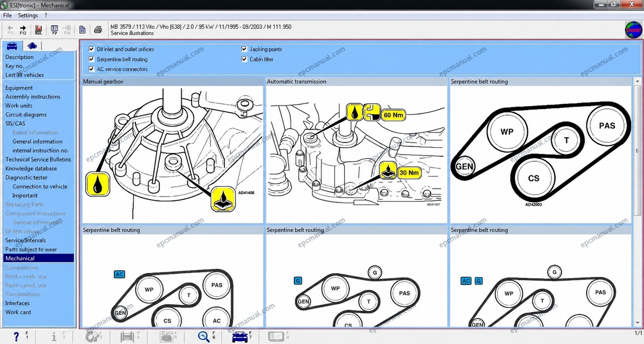Screen dimensions: 644x344
Task: Open Connection to vehicle
Action: (x=40, y=186)
